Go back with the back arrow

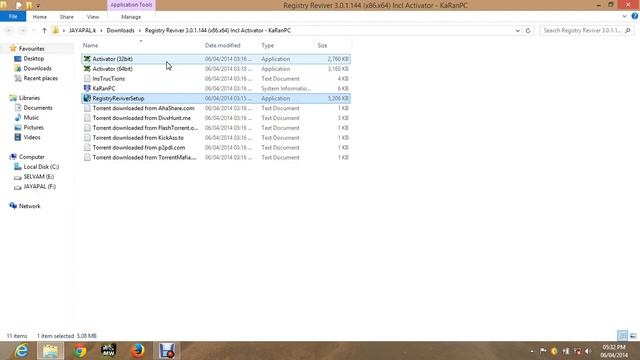pos(9,31)
